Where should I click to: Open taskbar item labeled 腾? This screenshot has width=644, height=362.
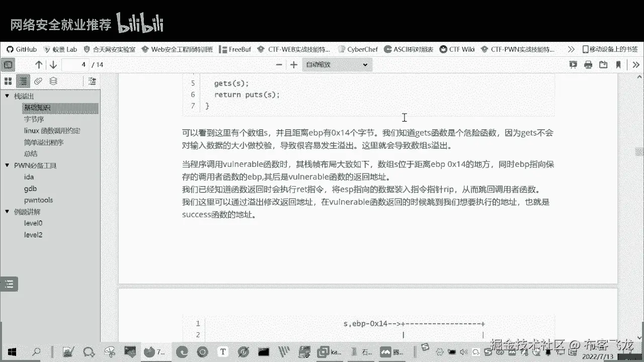pyautogui.click(x=392, y=351)
